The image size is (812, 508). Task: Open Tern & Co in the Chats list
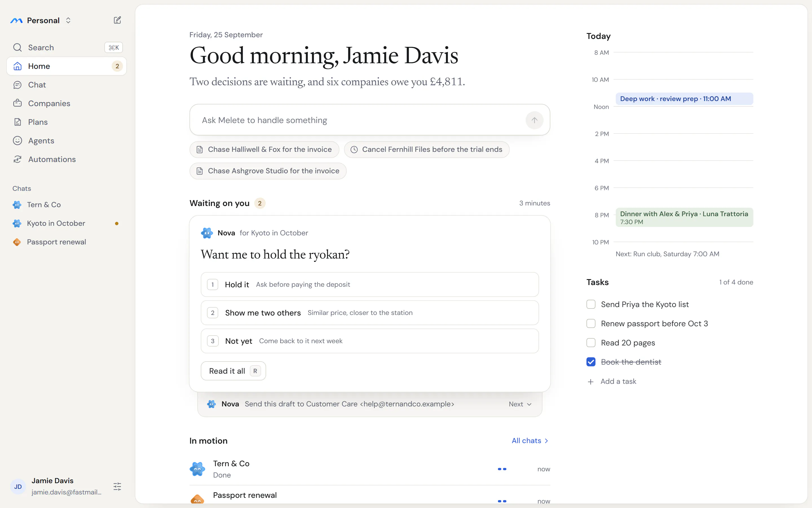pos(67,205)
